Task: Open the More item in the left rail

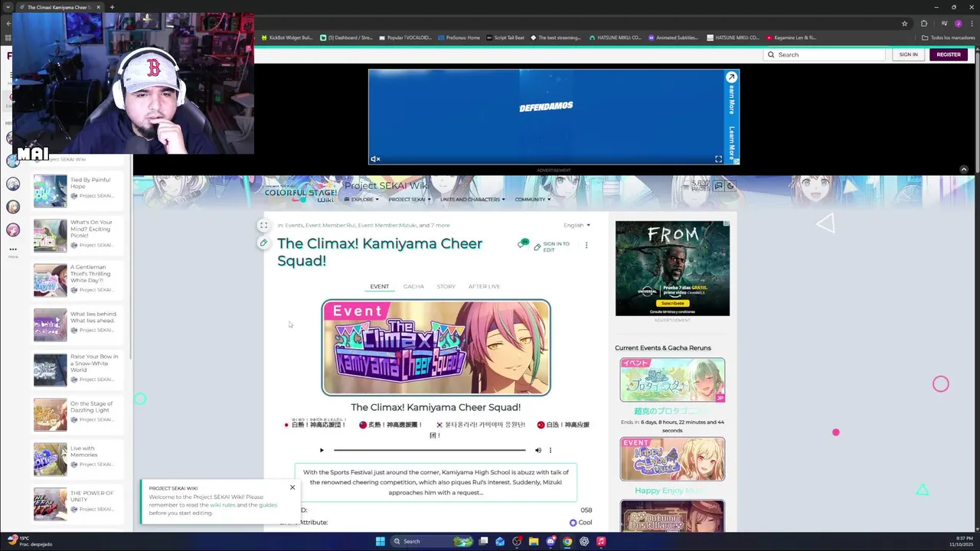Action: pos(12,252)
